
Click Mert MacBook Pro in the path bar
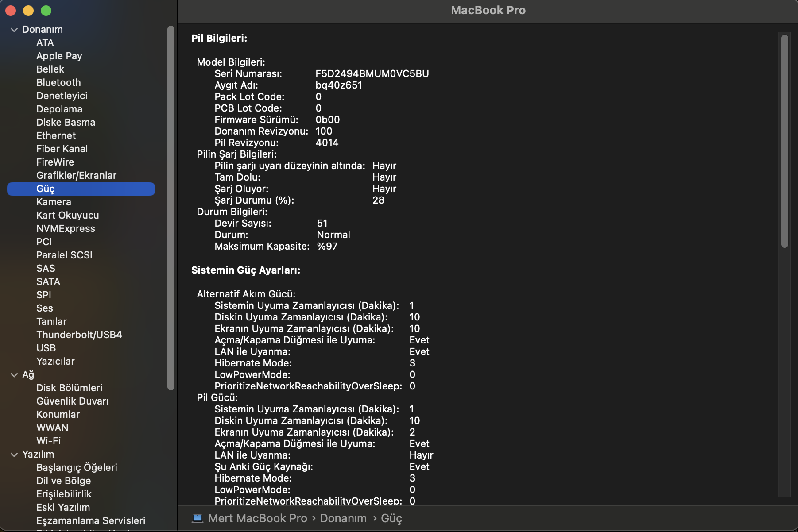(258, 518)
